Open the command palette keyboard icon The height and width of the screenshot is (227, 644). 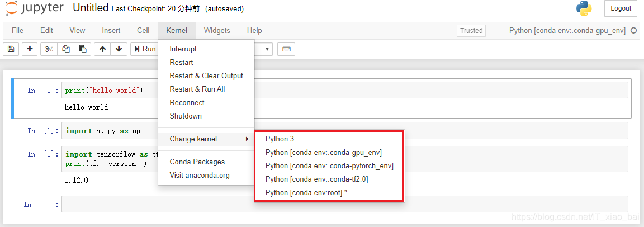click(x=286, y=49)
